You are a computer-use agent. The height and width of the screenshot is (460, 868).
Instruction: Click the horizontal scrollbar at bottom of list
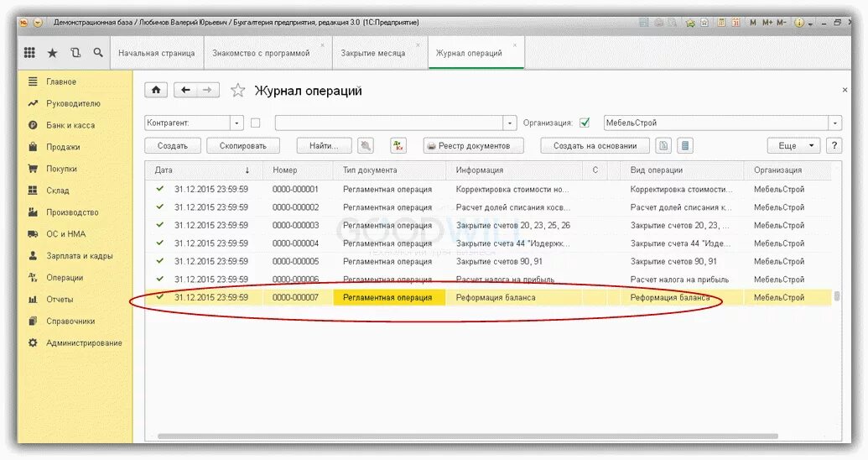point(468,436)
